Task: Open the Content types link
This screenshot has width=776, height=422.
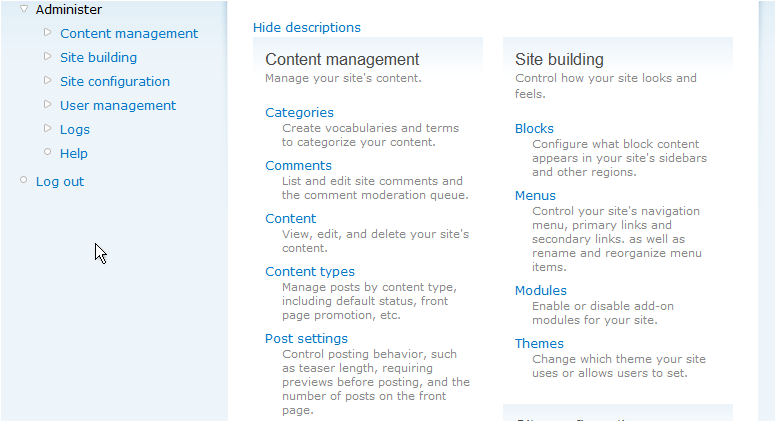Action: pyautogui.click(x=310, y=271)
